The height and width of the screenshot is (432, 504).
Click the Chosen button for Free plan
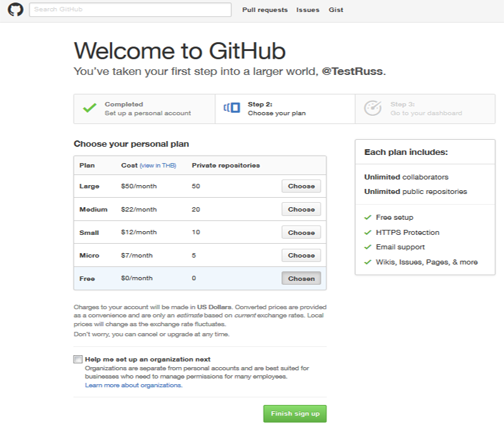(x=301, y=278)
